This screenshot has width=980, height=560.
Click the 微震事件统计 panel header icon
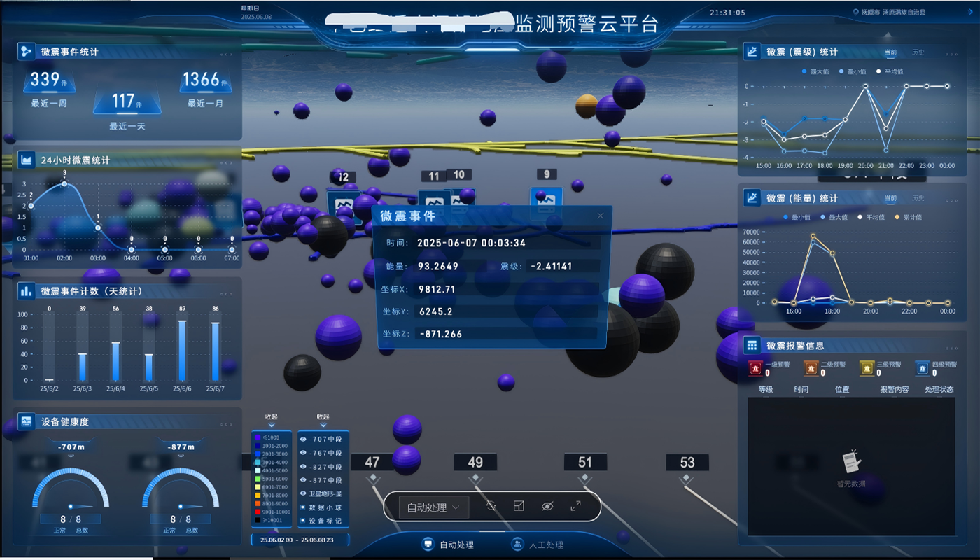click(x=27, y=51)
